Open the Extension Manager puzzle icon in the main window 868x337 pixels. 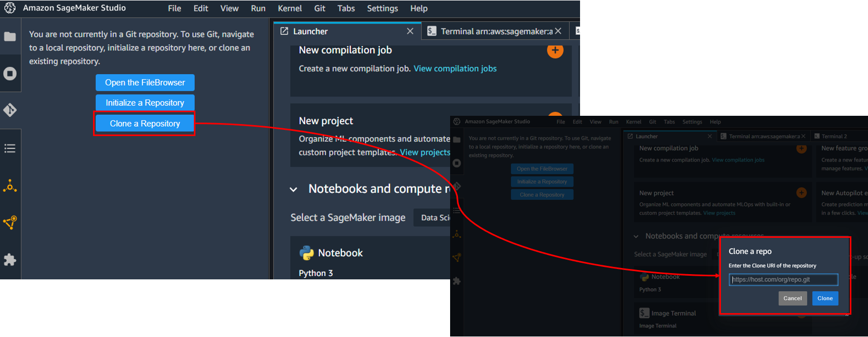(x=10, y=260)
